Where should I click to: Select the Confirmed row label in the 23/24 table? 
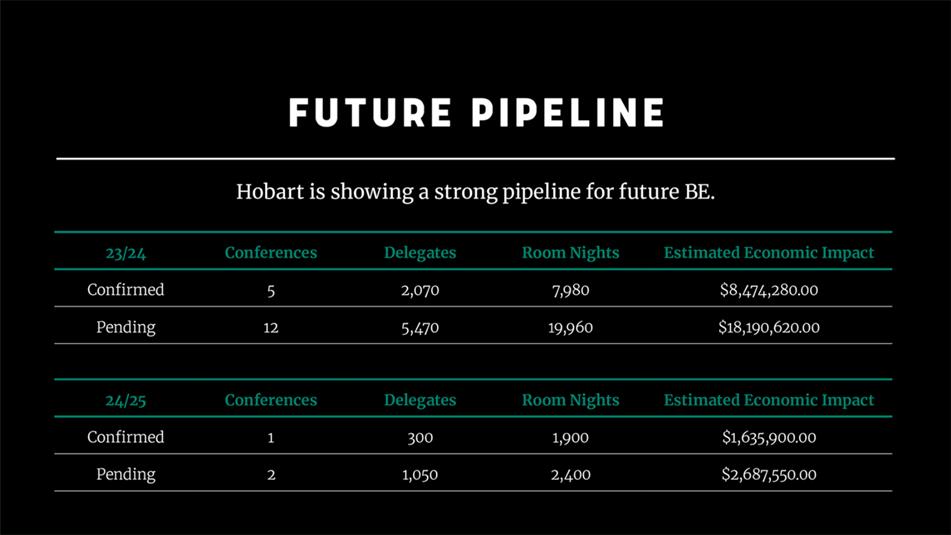(x=126, y=289)
